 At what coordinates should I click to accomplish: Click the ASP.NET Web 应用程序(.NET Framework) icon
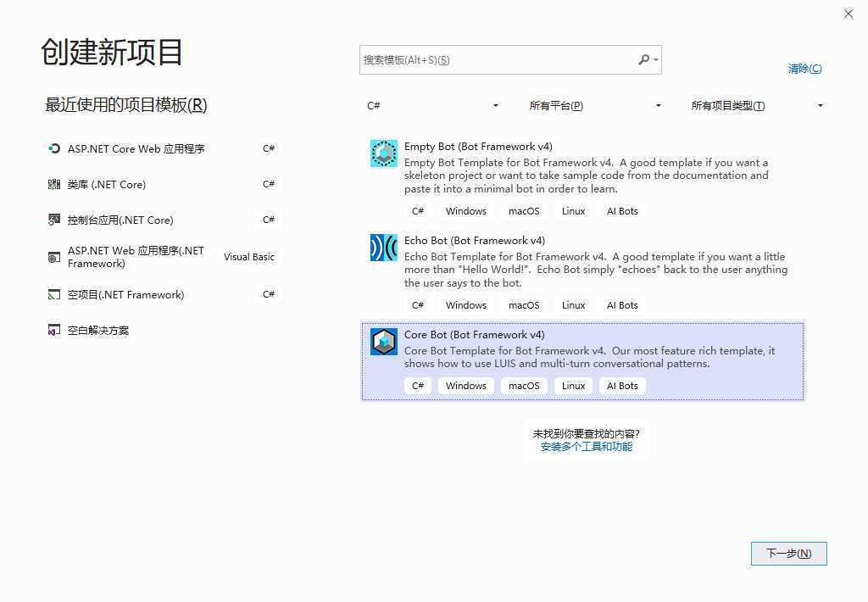[53, 257]
